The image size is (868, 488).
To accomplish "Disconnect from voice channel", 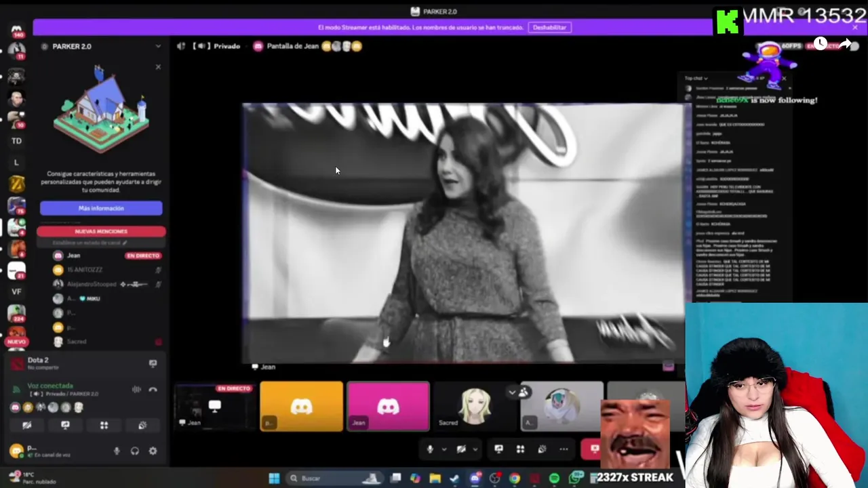I will (153, 389).
